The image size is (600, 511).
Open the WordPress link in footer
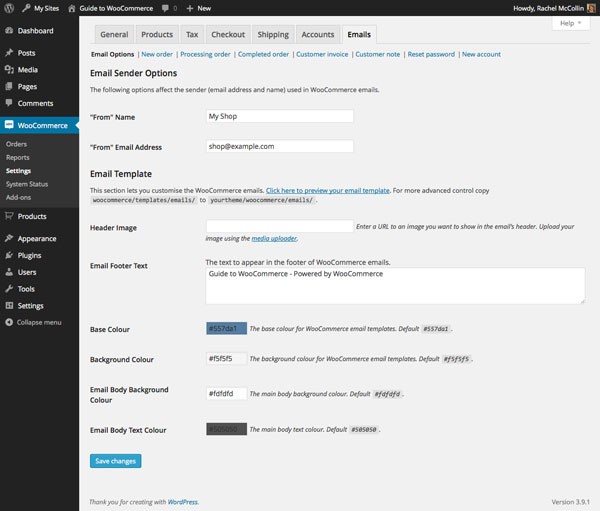(x=183, y=502)
